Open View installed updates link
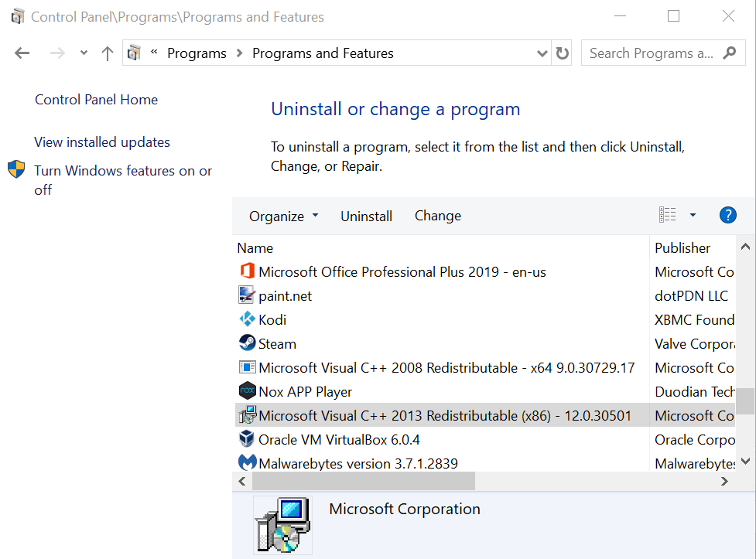 click(x=102, y=142)
